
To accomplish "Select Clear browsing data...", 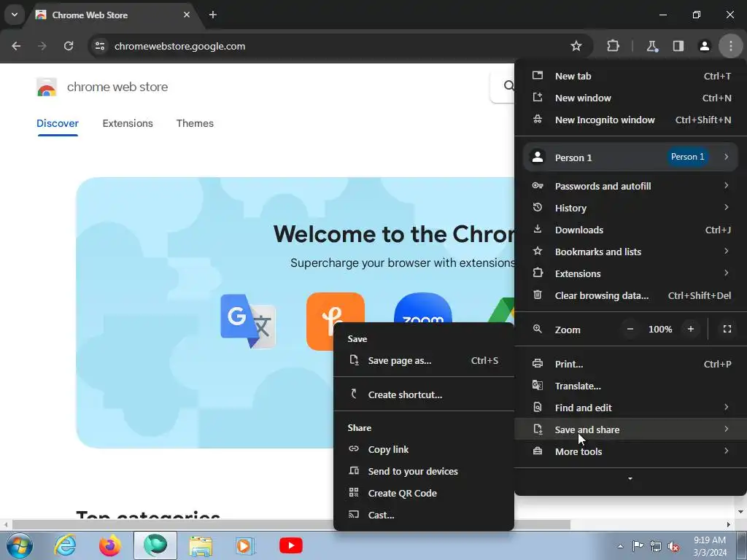I will (631, 296).
